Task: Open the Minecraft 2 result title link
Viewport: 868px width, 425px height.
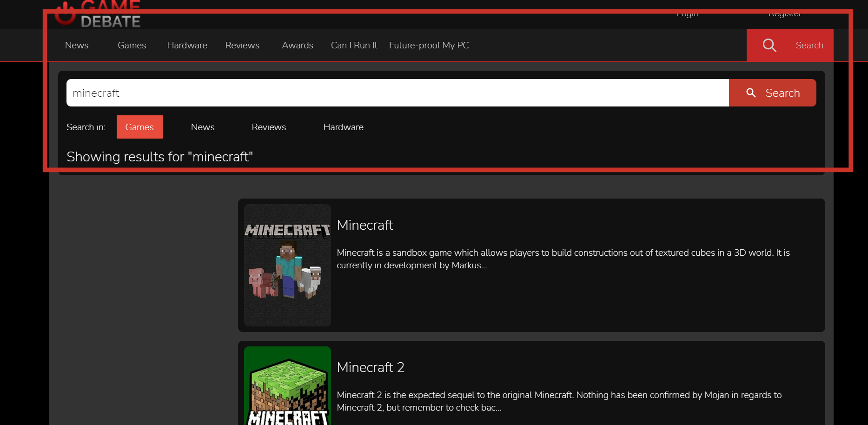Action: (371, 367)
